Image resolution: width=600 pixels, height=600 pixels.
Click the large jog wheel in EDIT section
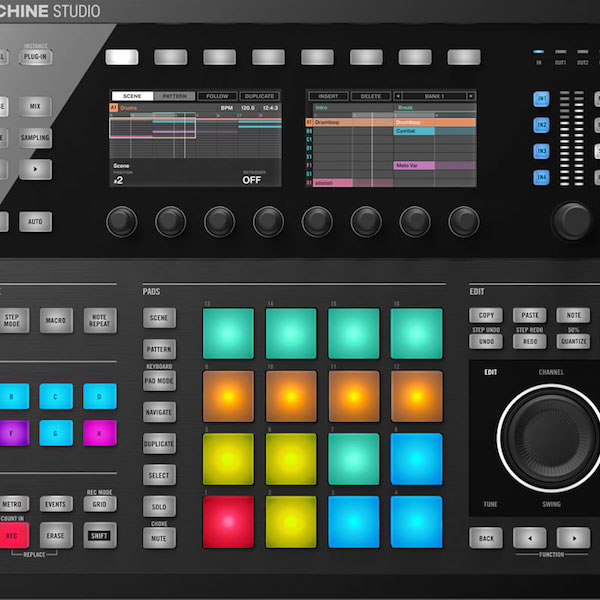[550, 438]
